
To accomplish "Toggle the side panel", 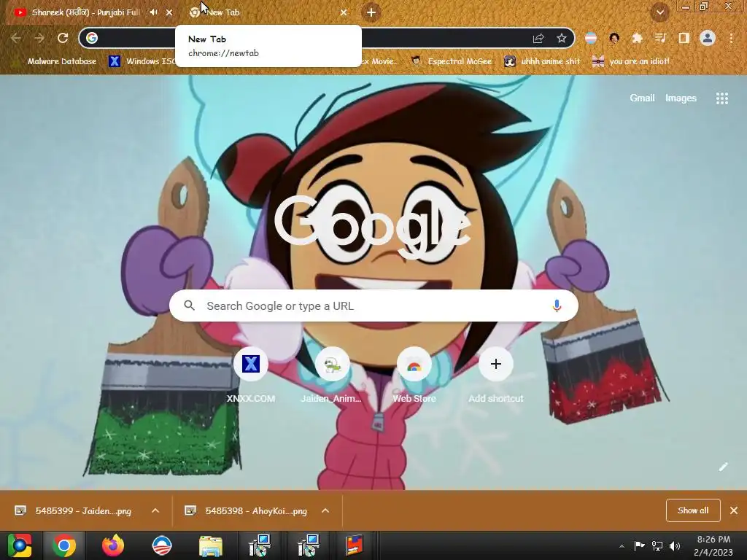I will 684,38.
